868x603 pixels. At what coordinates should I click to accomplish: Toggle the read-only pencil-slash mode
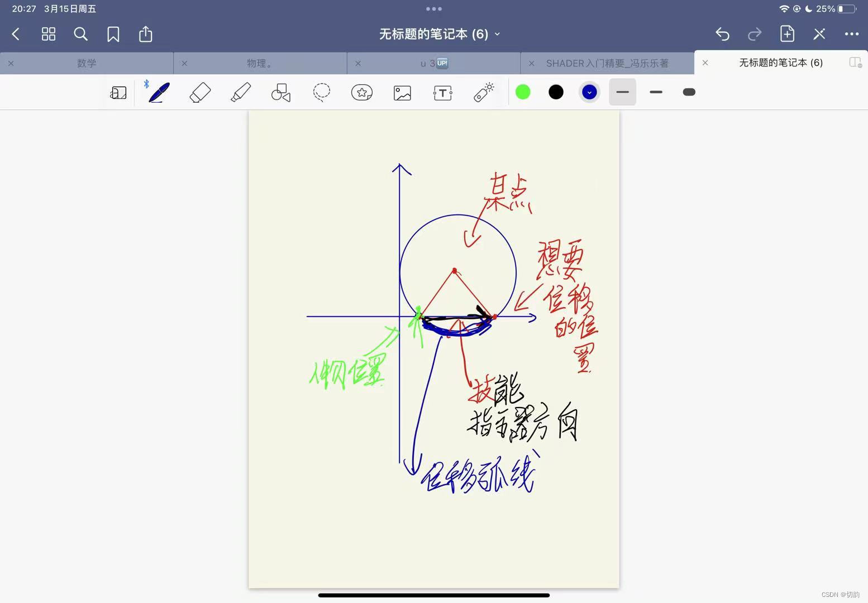(x=819, y=34)
